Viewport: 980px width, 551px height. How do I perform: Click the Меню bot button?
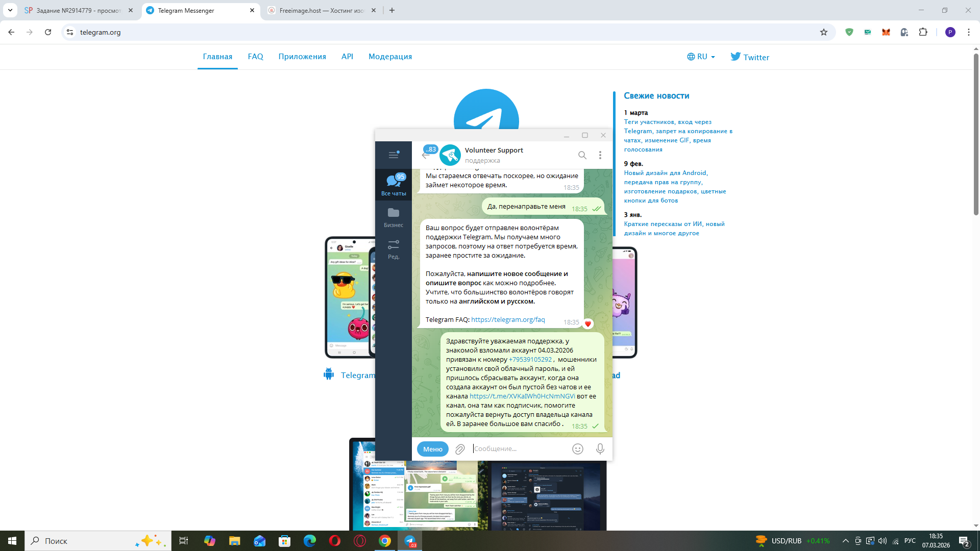[x=433, y=449]
